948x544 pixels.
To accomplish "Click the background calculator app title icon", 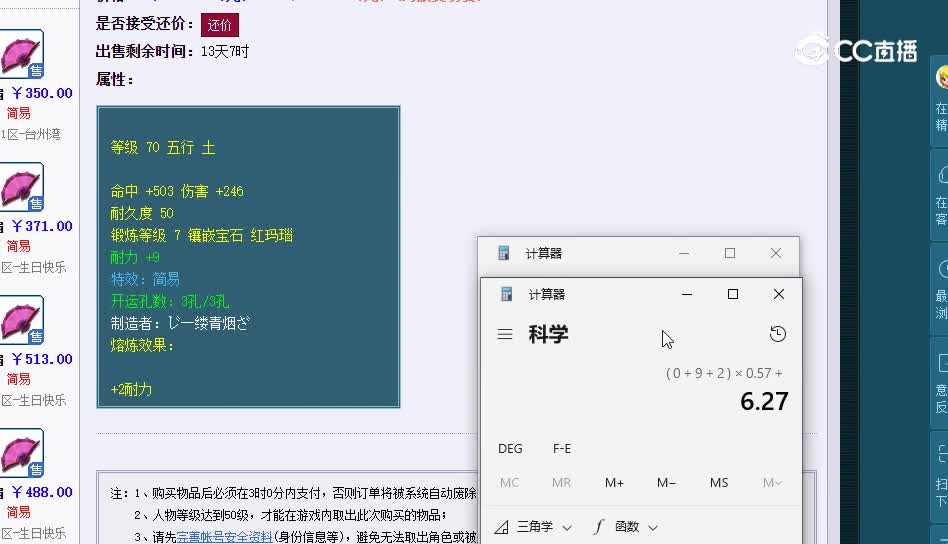I will 504,253.
